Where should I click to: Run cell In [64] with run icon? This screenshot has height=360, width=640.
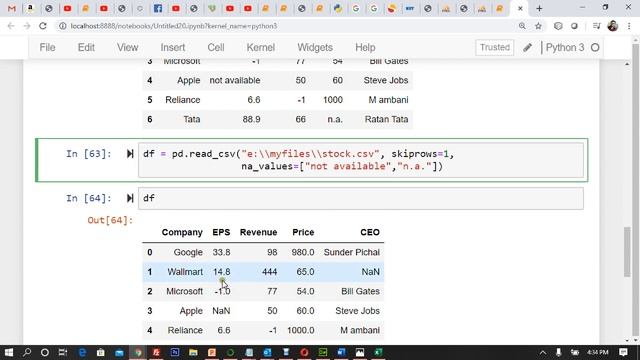130,198
